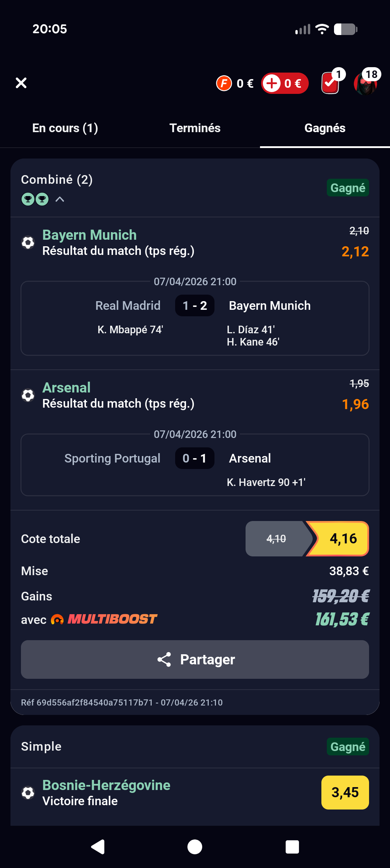Select the Gagnés tab

coord(325,128)
